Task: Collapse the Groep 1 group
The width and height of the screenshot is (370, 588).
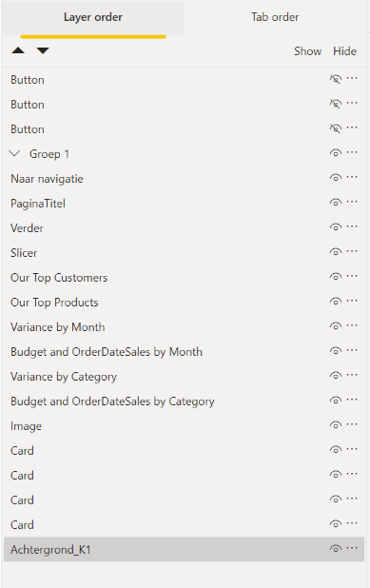Action: tap(14, 153)
